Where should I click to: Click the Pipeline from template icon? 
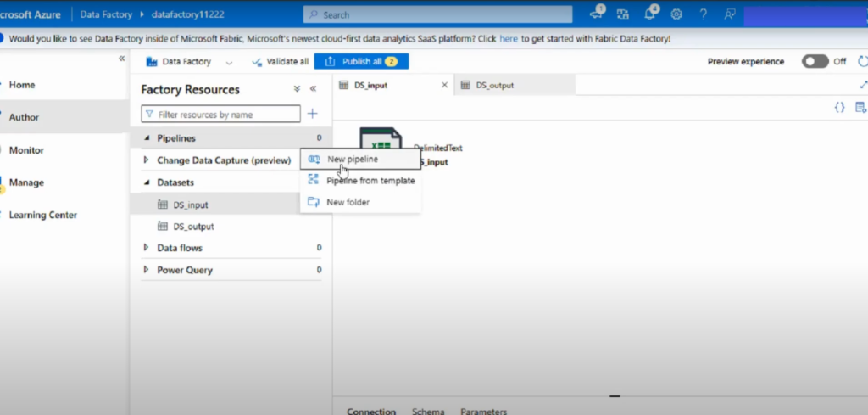314,180
